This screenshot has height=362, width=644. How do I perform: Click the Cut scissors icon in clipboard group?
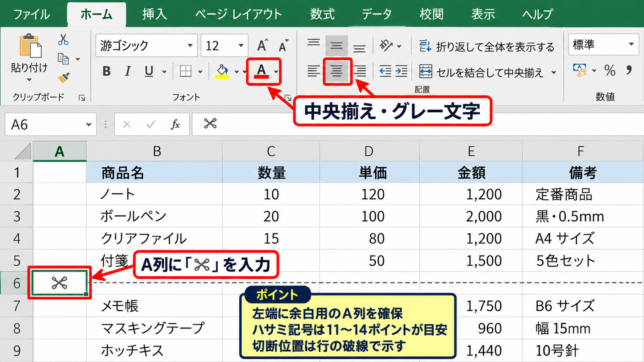(x=63, y=40)
